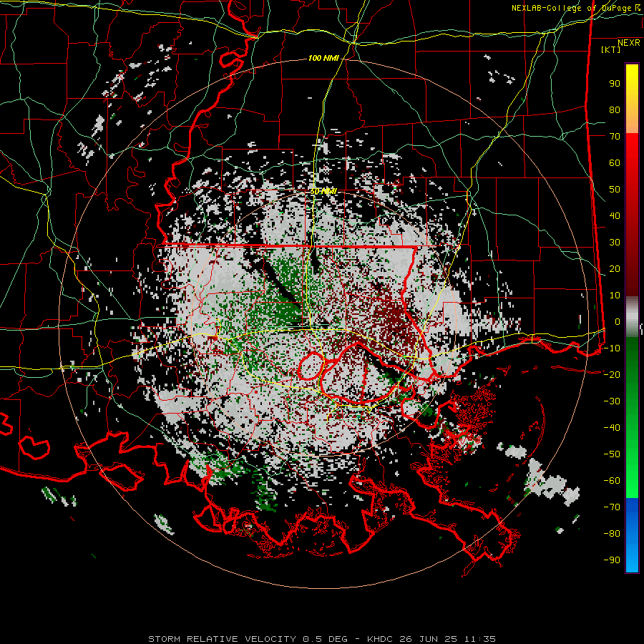Click the -50 value on velocity scale

click(612, 454)
